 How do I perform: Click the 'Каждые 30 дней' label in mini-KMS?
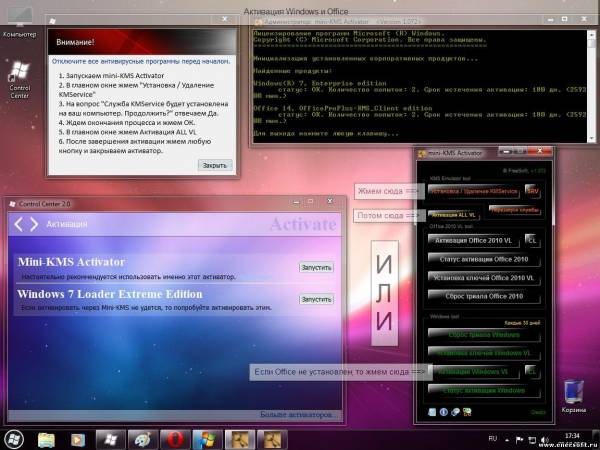(x=522, y=323)
